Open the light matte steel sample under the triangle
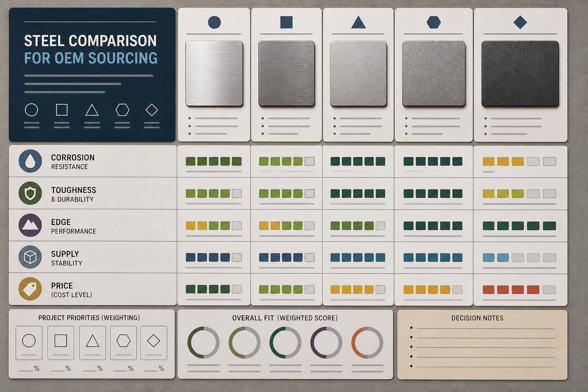This screenshot has width=588, height=392. click(x=358, y=73)
